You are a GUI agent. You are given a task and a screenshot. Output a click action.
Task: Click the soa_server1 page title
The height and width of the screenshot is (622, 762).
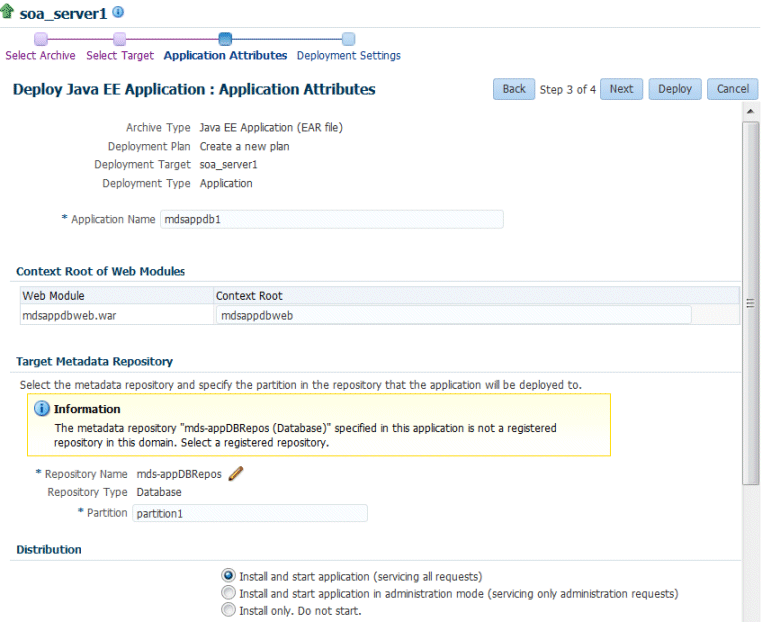[x=63, y=14]
